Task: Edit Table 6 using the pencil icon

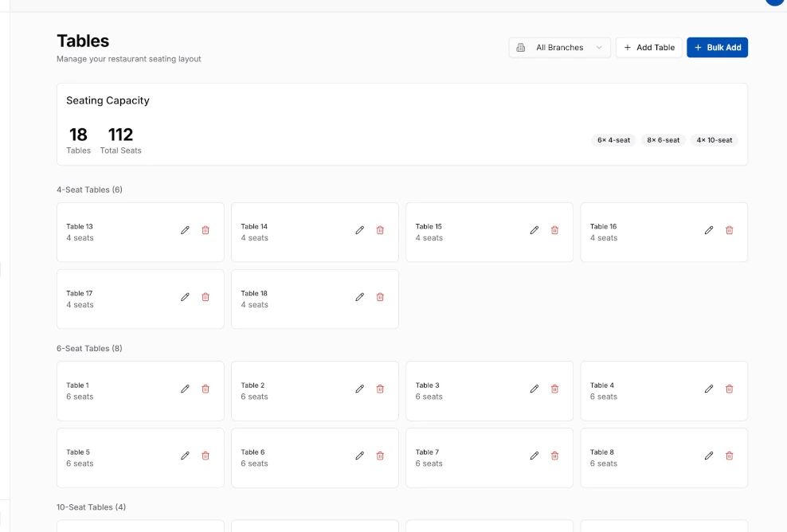Action: point(359,456)
